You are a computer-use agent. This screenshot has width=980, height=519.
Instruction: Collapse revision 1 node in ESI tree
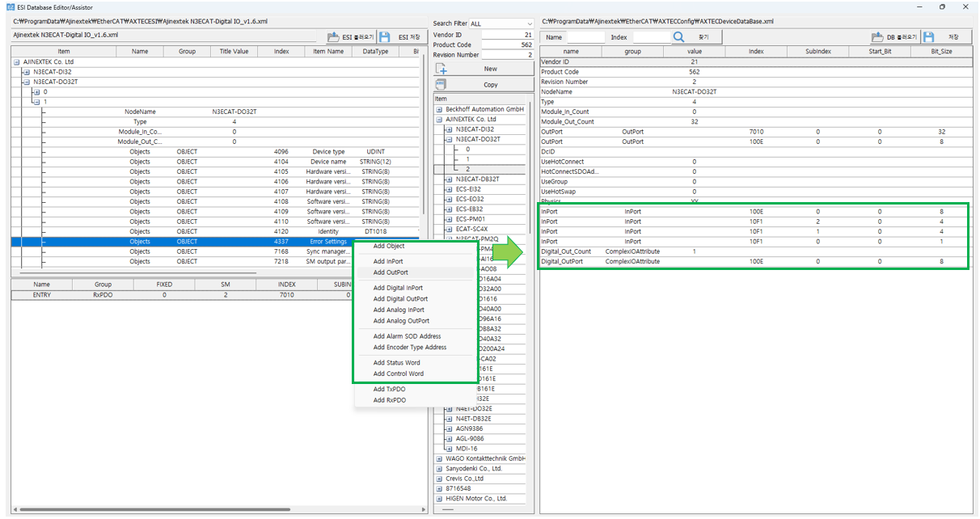(x=36, y=102)
